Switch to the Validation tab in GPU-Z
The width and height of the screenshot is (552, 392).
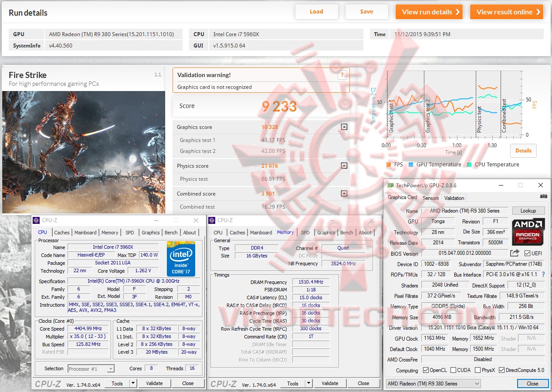454,198
